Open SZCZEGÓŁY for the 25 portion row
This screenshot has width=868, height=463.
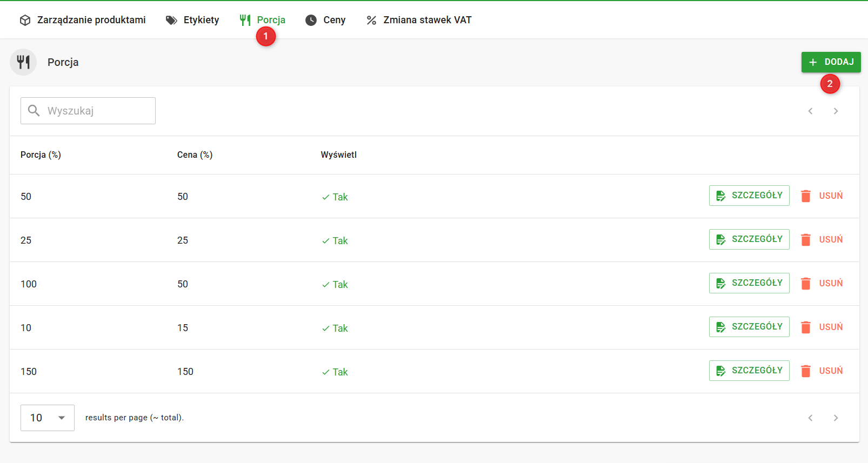pos(749,239)
